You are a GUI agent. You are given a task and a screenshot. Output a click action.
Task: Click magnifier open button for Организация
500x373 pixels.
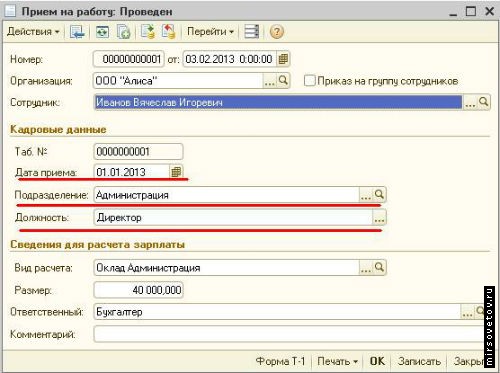283,81
